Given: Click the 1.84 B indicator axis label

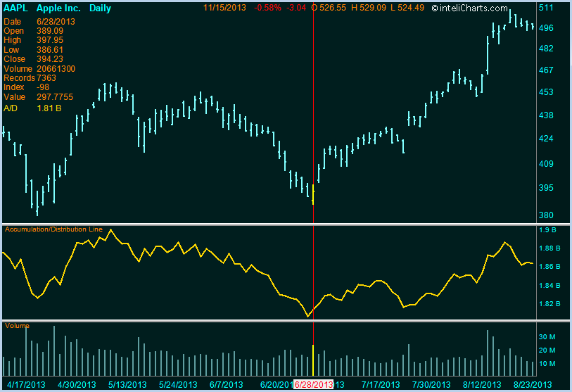Looking at the screenshot, I should (549, 286).
